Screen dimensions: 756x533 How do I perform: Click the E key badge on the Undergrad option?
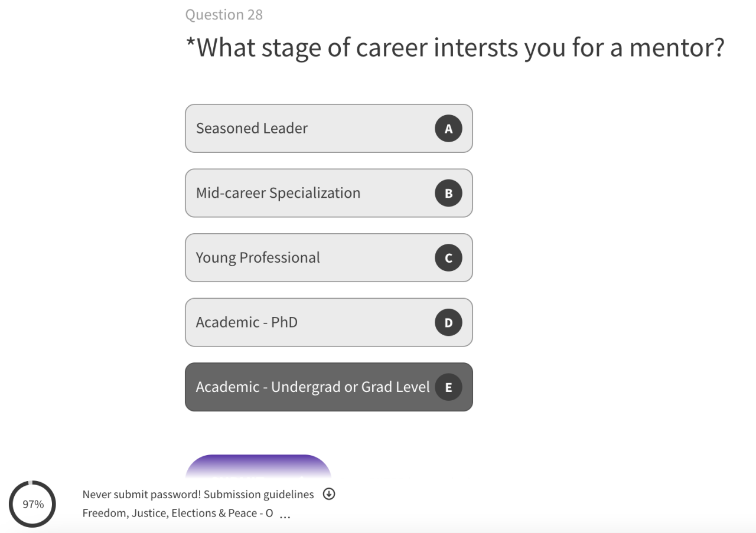448,387
